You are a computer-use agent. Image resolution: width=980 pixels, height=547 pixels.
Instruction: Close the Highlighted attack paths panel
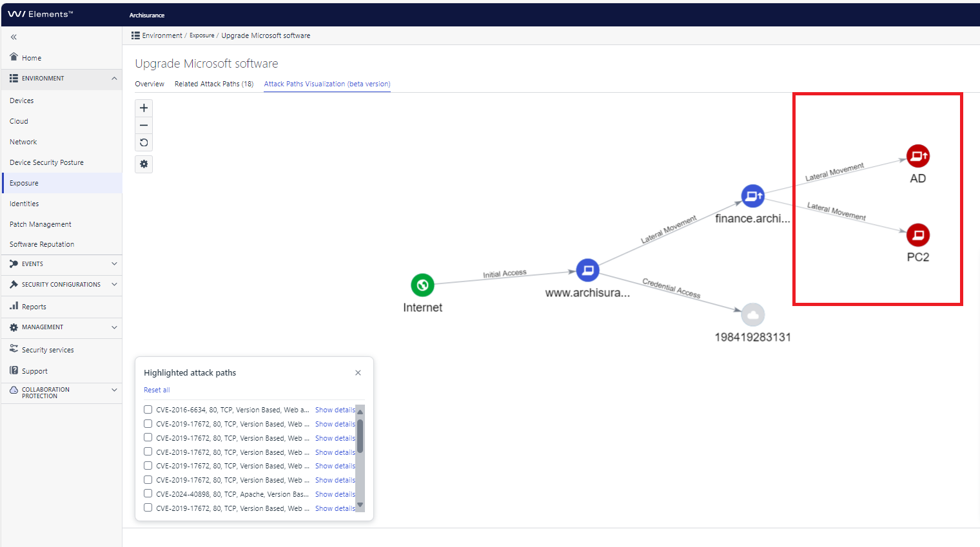click(358, 372)
